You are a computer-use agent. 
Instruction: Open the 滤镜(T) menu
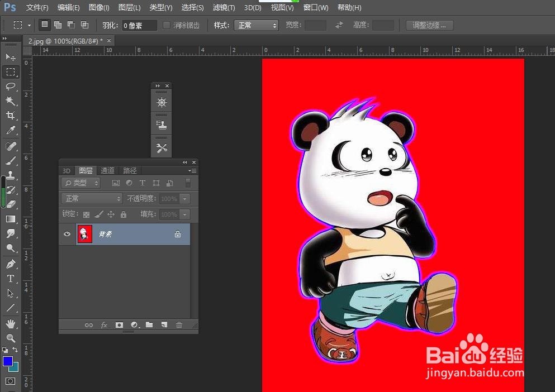pos(224,7)
